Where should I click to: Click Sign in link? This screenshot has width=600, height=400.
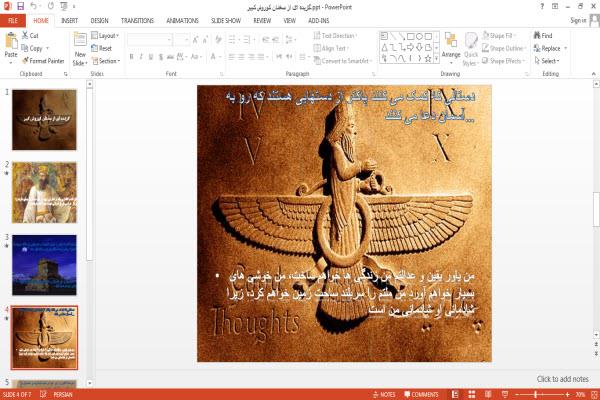[578, 21]
